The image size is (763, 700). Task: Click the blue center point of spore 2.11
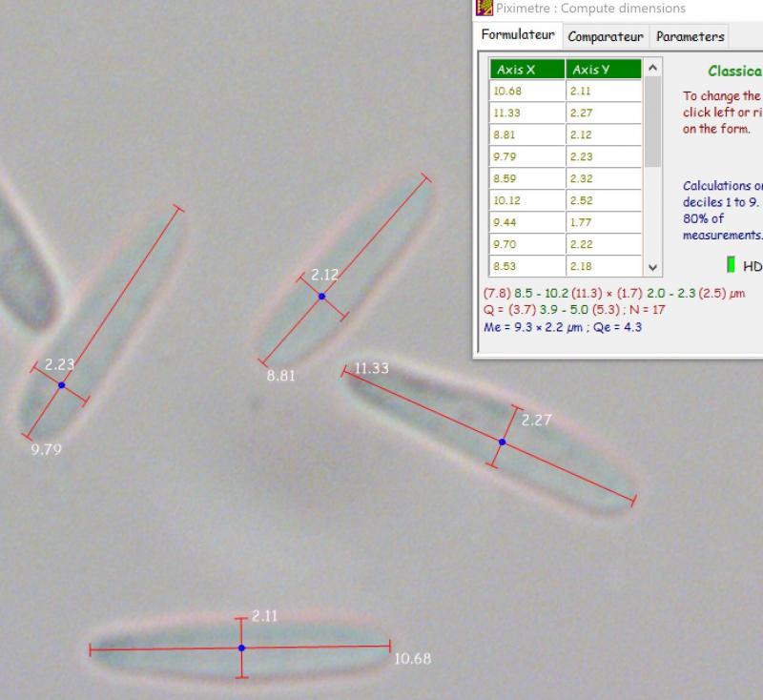tap(241, 649)
